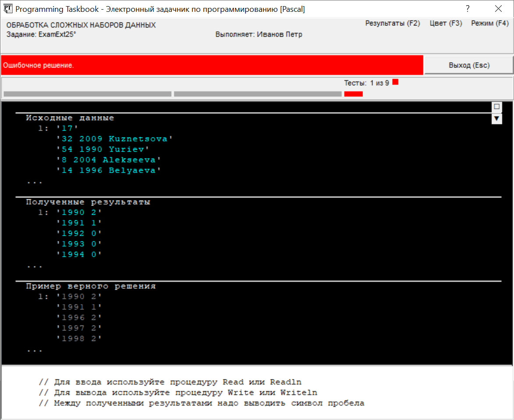The image size is (514, 420).
Task: Select the 'Исходные данные' section header
Action: click(x=70, y=118)
